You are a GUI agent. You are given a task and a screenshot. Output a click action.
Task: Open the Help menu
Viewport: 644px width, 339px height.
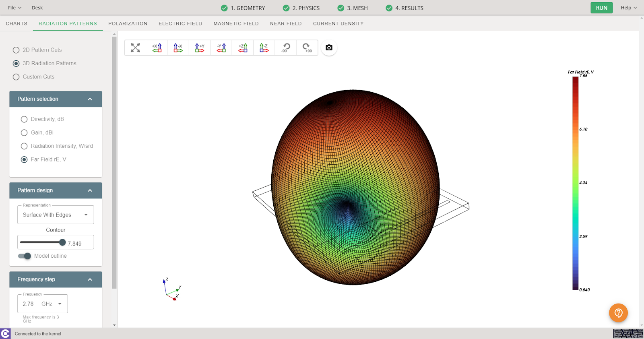click(x=629, y=8)
